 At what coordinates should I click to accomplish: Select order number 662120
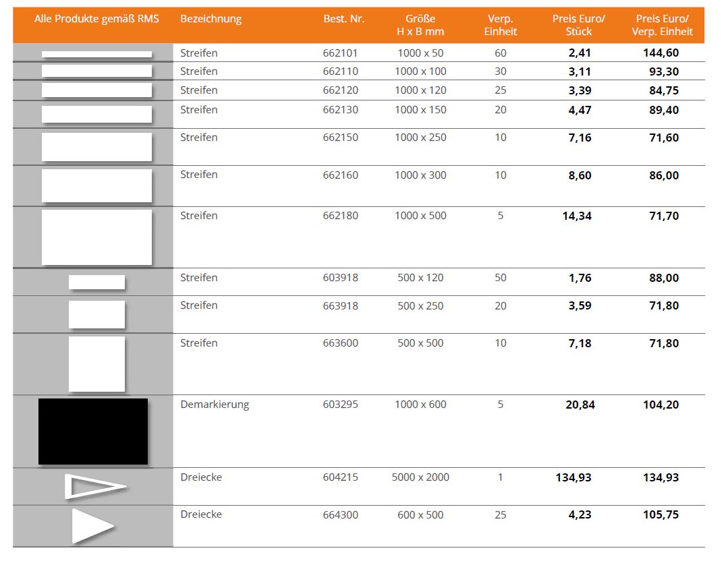pos(340,90)
